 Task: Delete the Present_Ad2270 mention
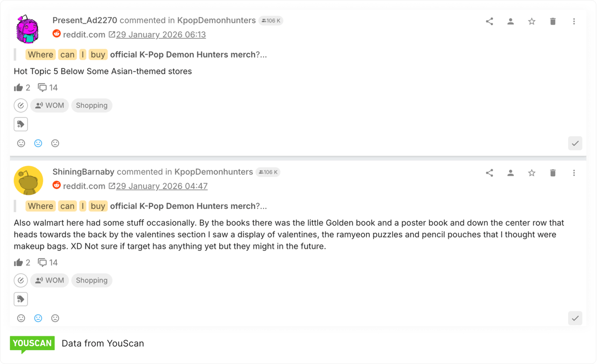553,21
